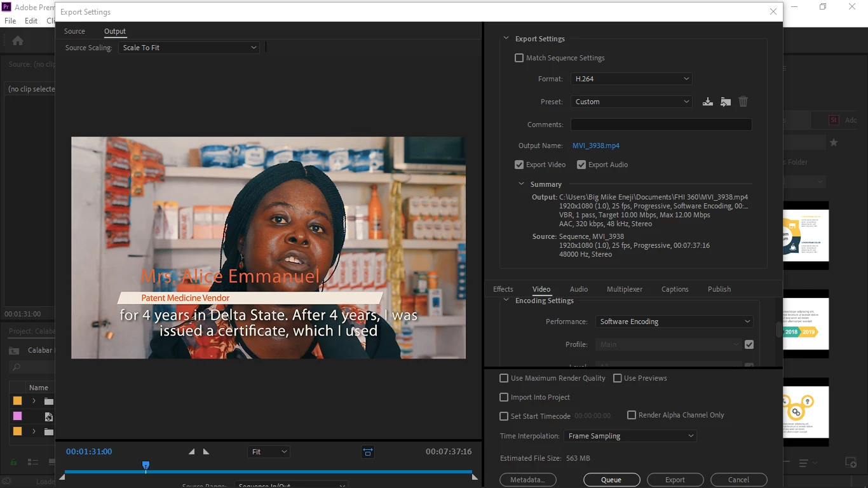Check Import Into Project

click(504, 397)
